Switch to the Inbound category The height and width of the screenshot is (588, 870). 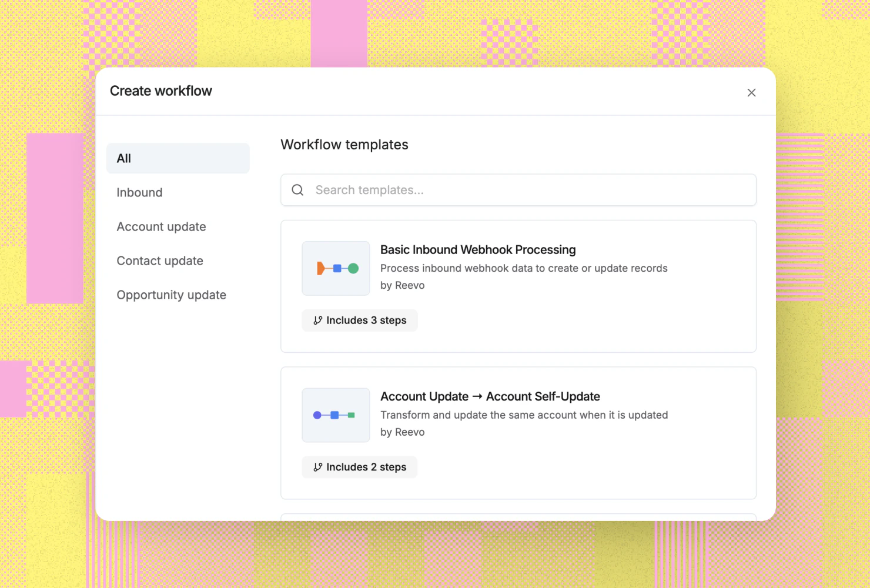(x=139, y=192)
